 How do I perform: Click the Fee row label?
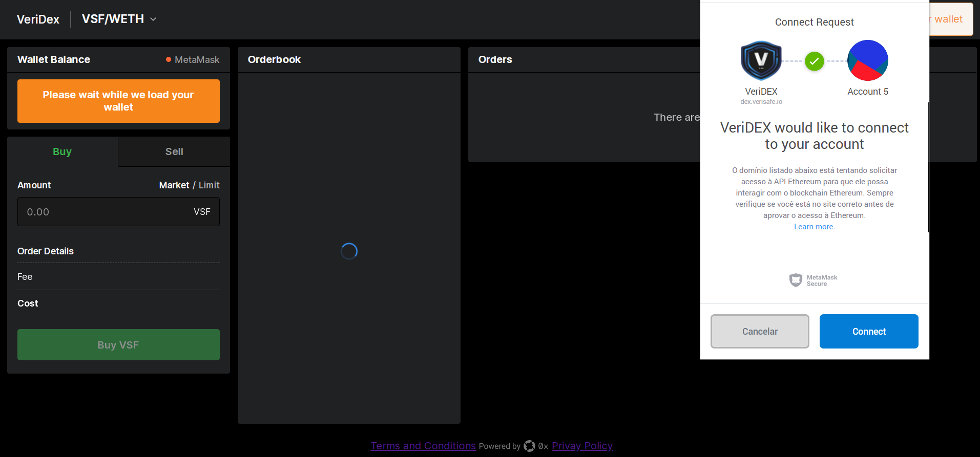(25, 277)
